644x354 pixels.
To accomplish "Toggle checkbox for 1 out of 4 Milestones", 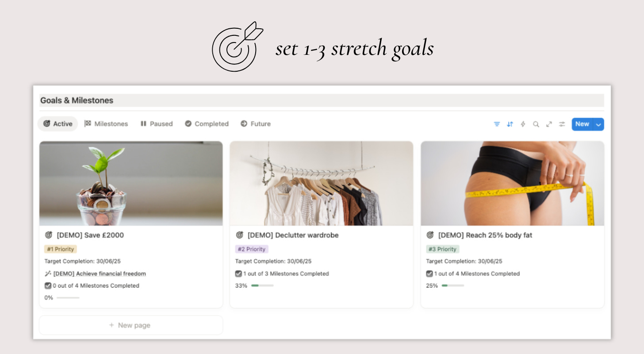I will click(x=429, y=274).
